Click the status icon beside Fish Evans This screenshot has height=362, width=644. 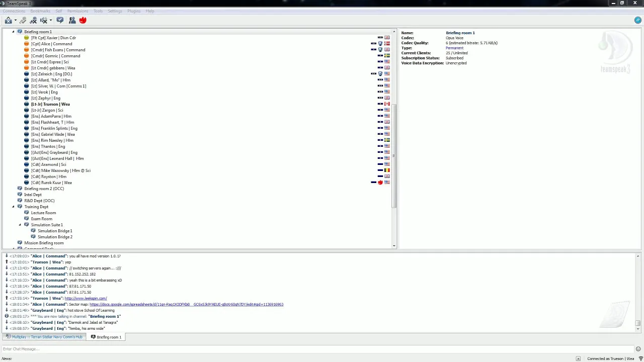click(27, 50)
